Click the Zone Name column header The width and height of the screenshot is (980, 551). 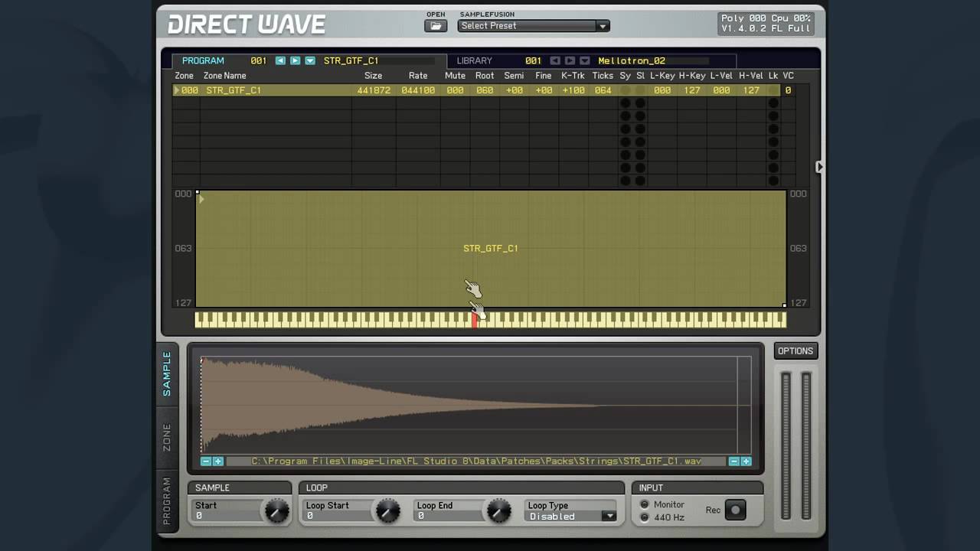pyautogui.click(x=225, y=76)
